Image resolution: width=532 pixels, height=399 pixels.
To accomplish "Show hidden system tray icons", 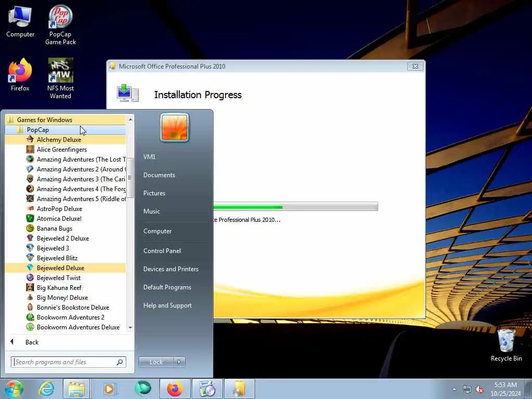I will click(454, 389).
